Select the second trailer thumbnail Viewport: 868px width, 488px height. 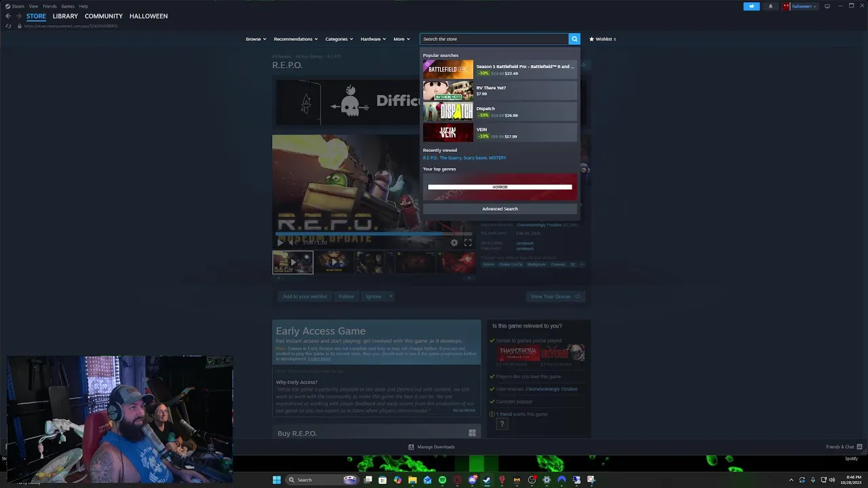[x=334, y=262]
